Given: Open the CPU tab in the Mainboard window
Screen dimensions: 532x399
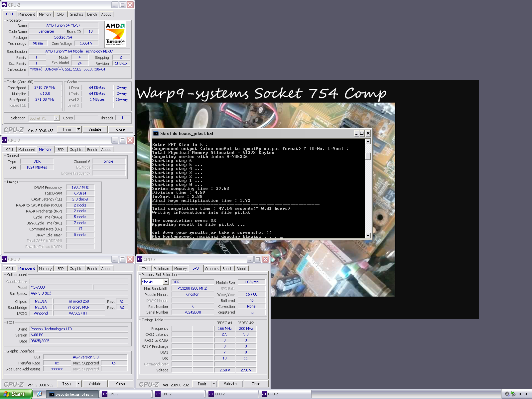Looking at the screenshot, I should pyautogui.click(x=10, y=269).
